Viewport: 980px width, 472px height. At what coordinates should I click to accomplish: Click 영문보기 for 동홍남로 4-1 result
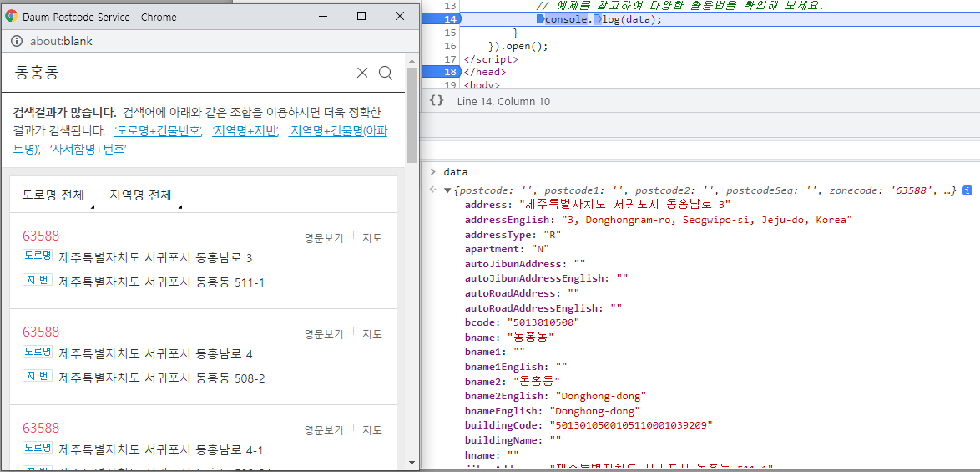coord(324,430)
